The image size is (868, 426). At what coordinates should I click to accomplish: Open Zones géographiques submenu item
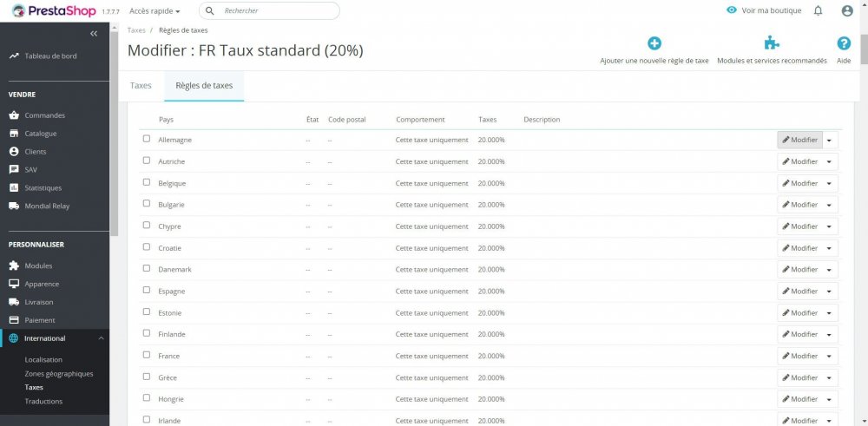point(59,373)
